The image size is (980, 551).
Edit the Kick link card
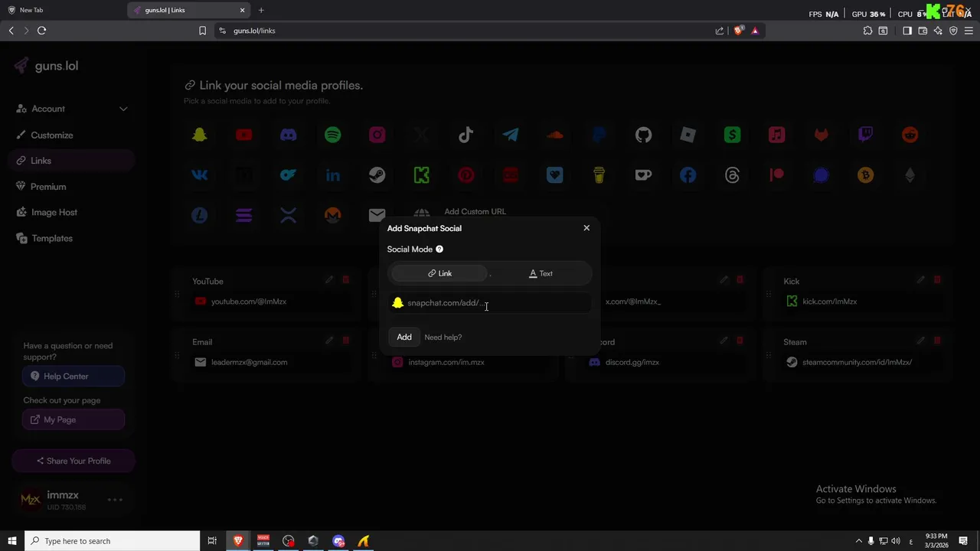(921, 280)
